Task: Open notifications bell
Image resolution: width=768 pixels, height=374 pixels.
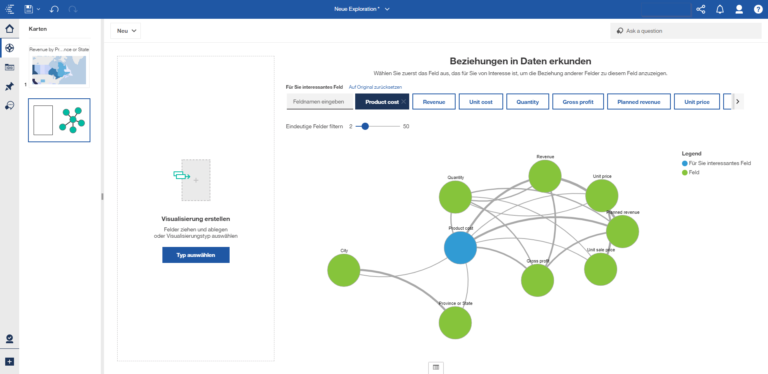Action: tap(720, 9)
